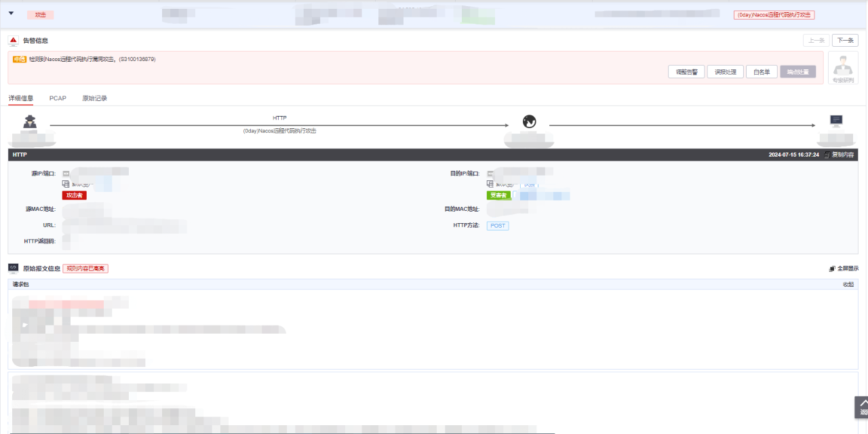The height and width of the screenshot is (434, 868).
Task: Go to next alert with 下一条
Action: point(845,41)
